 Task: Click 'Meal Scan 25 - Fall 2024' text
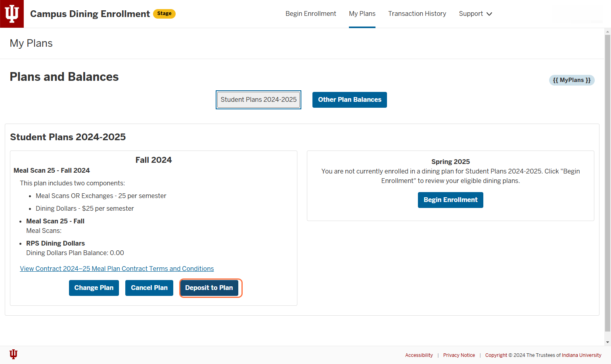click(x=52, y=170)
